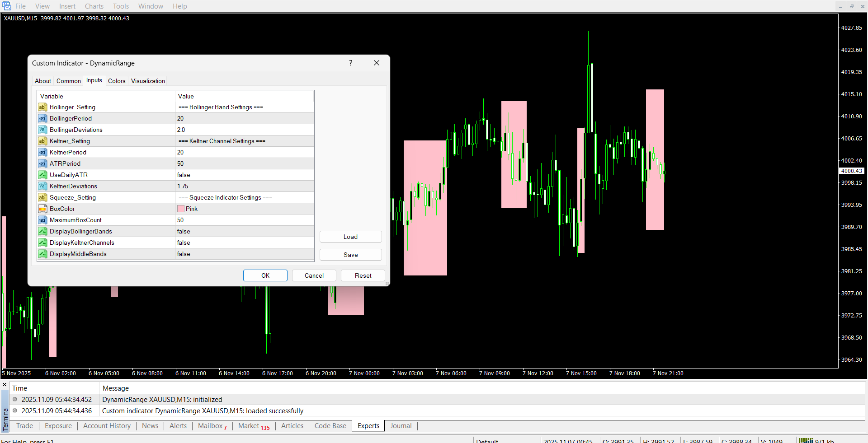The image size is (868, 443).
Task: Open the Charts menu
Action: pos(94,6)
